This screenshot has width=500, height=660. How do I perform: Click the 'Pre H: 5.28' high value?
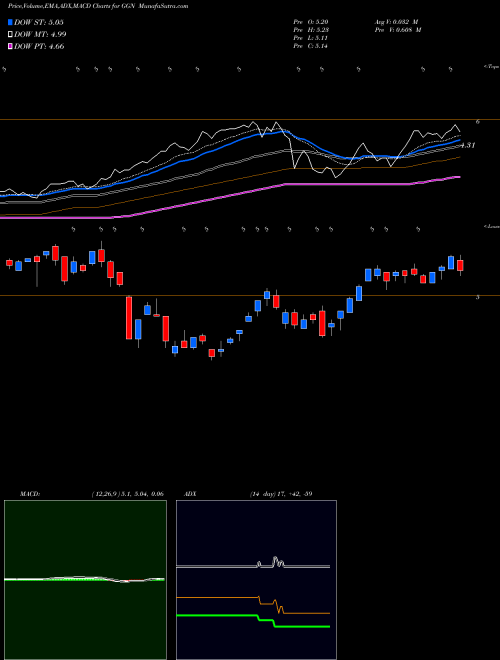(311, 30)
